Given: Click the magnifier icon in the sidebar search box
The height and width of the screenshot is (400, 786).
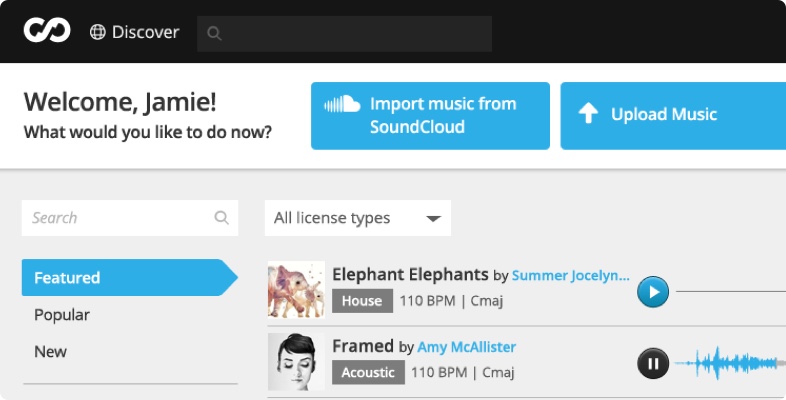Looking at the screenshot, I should pos(221,218).
